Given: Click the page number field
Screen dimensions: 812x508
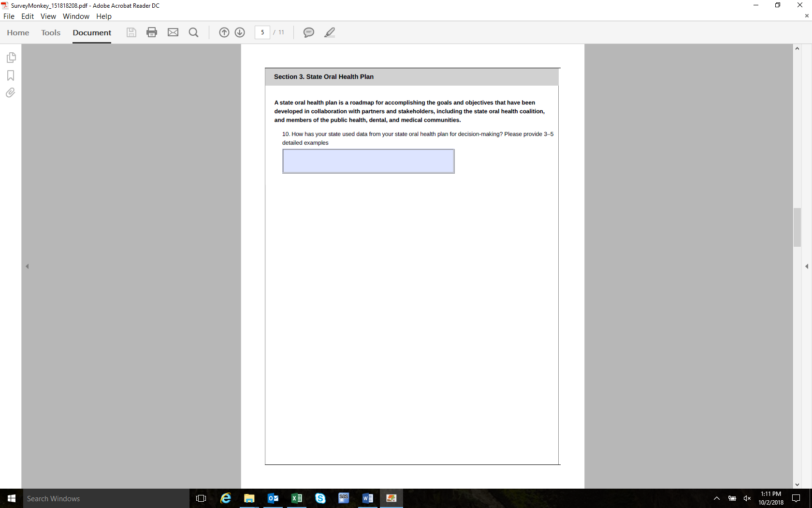Looking at the screenshot, I should click(262, 32).
